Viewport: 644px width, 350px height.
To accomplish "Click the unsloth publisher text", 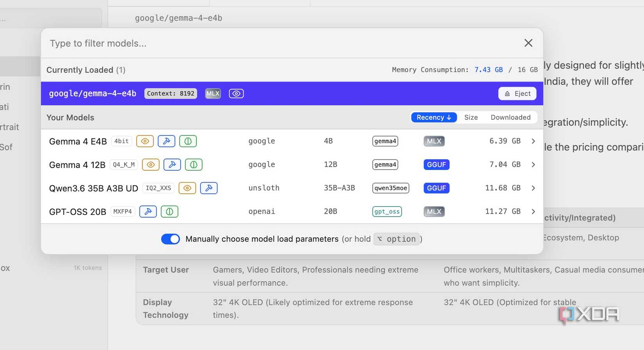I will pos(264,188).
